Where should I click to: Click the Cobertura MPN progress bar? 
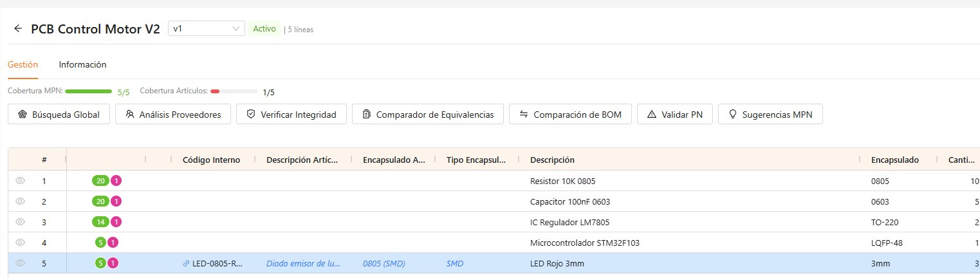pyautogui.click(x=89, y=91)
